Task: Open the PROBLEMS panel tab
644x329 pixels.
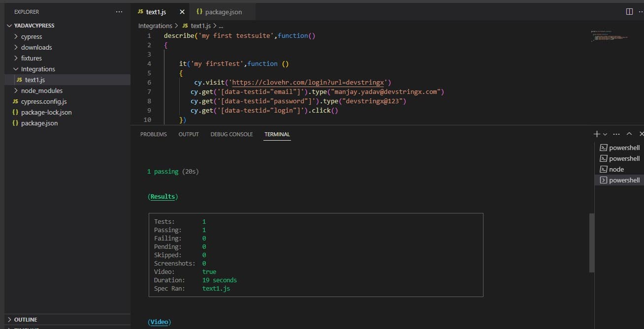Action: tap(154, 134)
